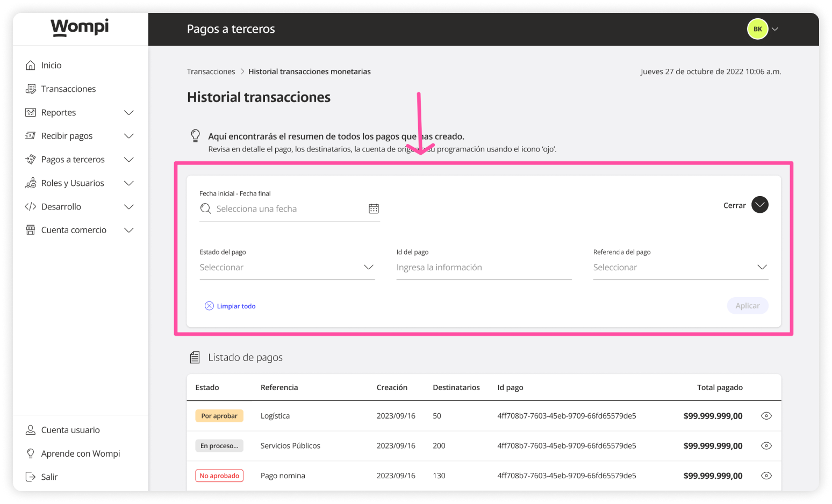The image size is (832, 504).
Task: Click Limpiar todo to reset filters
Action: (231, 306)
